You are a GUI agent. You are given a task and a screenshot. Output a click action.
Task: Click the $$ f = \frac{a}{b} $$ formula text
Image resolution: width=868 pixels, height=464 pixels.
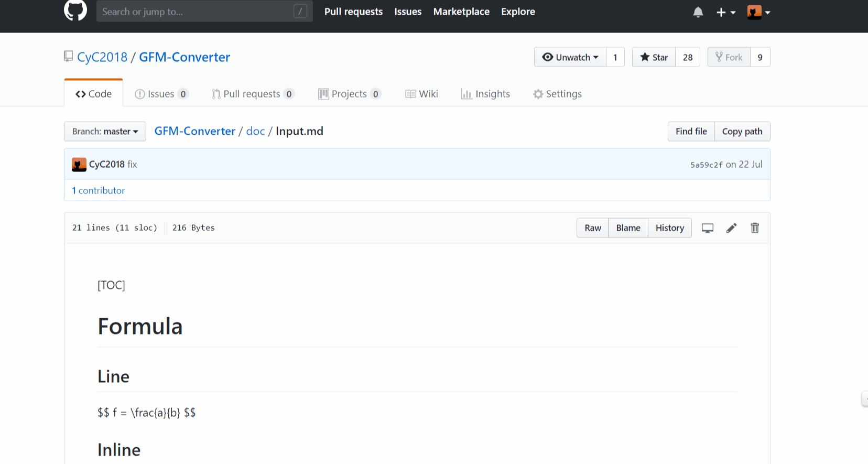point(147,413)
